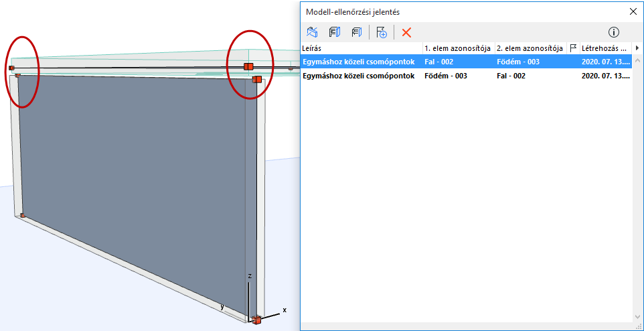
Task: Click Fal - 002 under 2. elem azonosítója
Action: click(x=511, y=76)
